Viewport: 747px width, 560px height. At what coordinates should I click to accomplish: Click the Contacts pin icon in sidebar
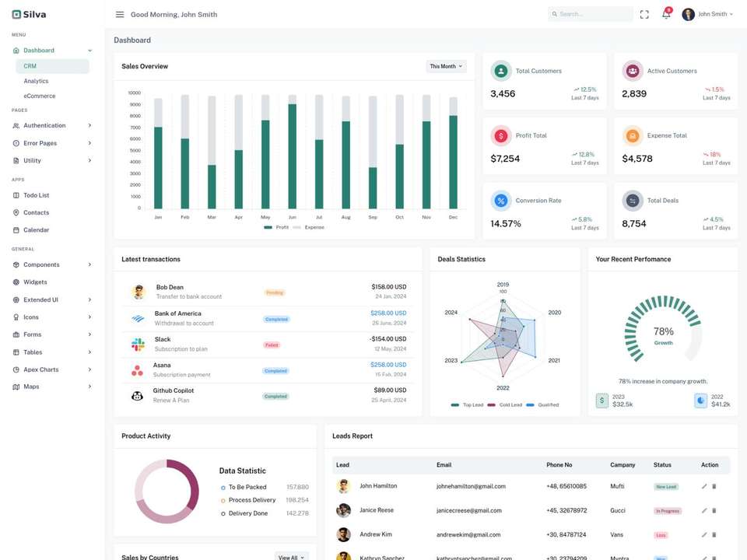point(16,212)
